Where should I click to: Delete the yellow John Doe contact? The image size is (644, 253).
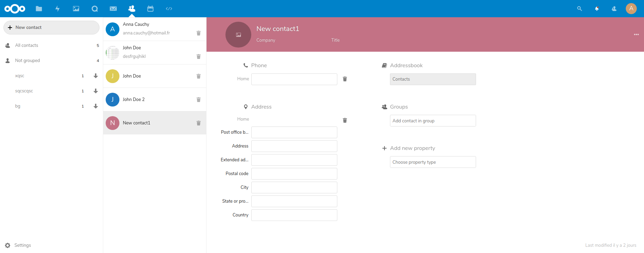(199, 76)
